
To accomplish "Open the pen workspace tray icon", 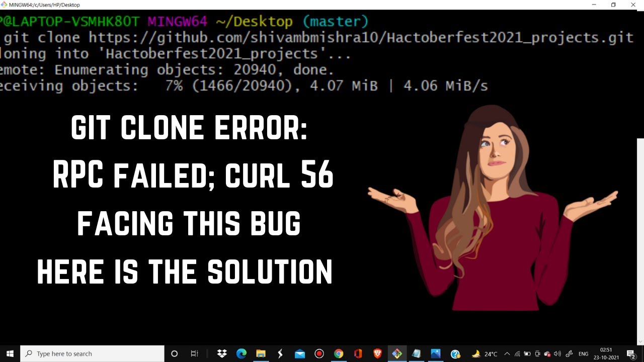I will click(x=570, y=353).
